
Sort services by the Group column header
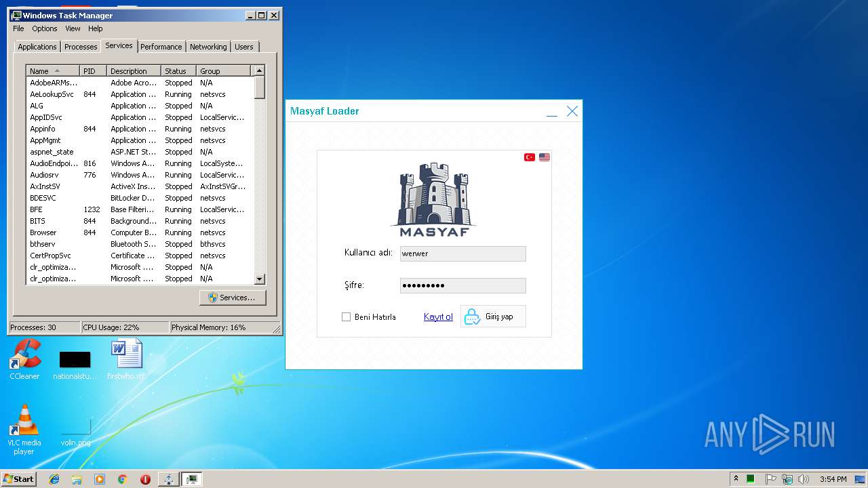coord(223,71)
